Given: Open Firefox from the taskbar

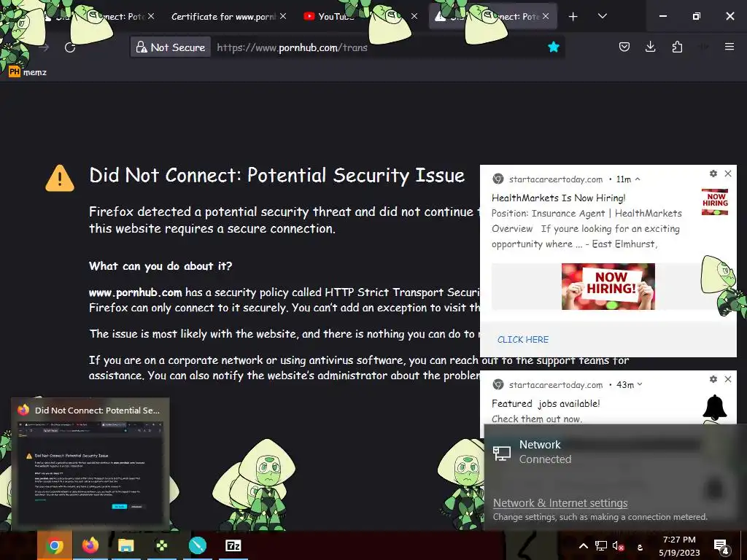Looking at the screenshot, I should 90,545.
